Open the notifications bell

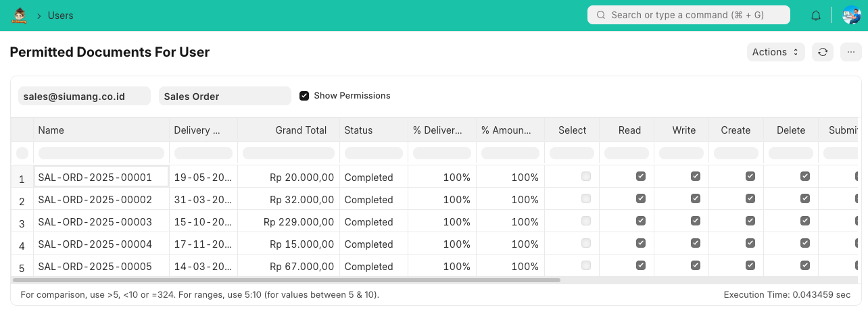[816, 16]
